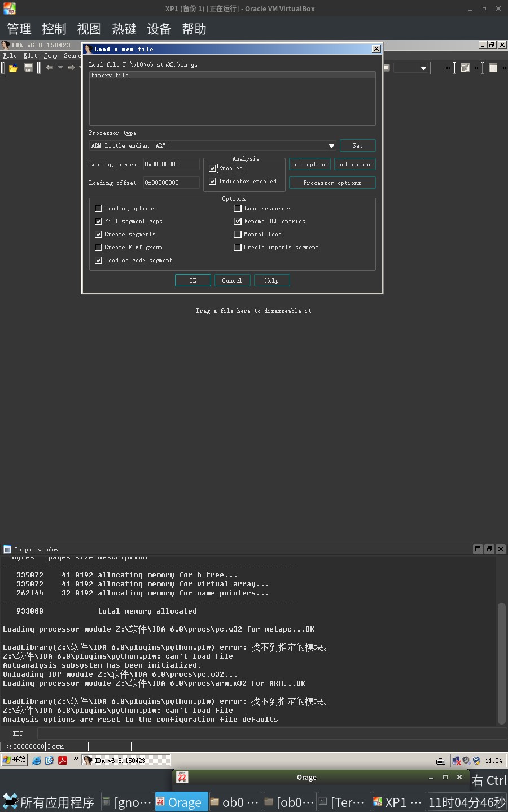Click the Orage calendar icon
This screenshot has width=508, height=812.
[x=182, y=777]
